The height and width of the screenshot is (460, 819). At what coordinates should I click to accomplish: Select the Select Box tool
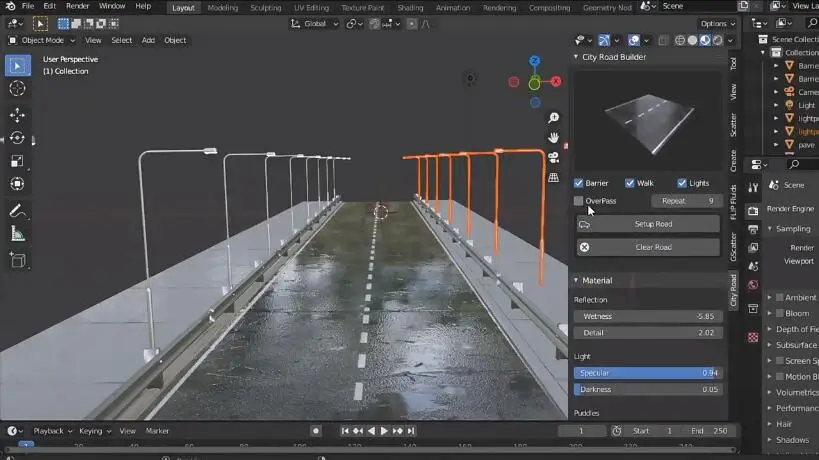[18, 66]
